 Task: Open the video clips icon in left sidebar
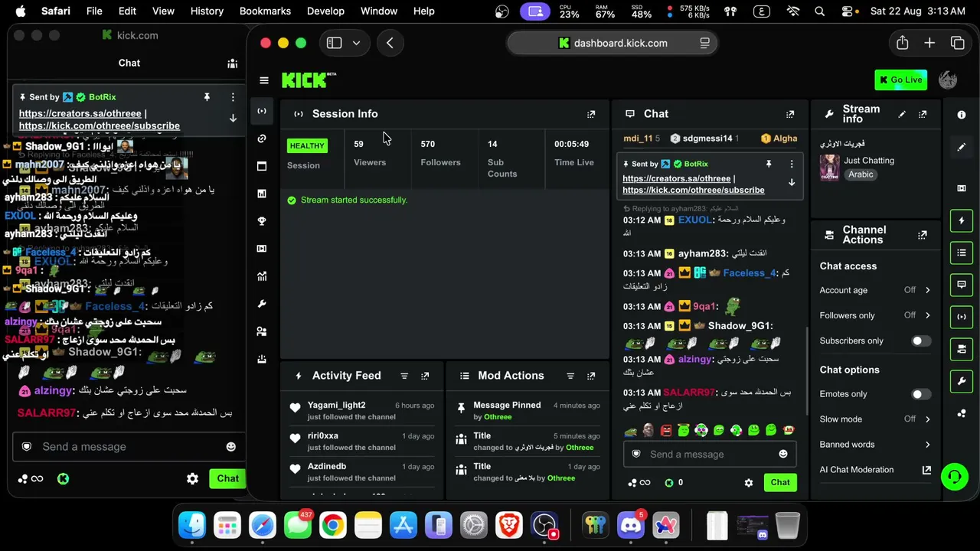(262, 249)
